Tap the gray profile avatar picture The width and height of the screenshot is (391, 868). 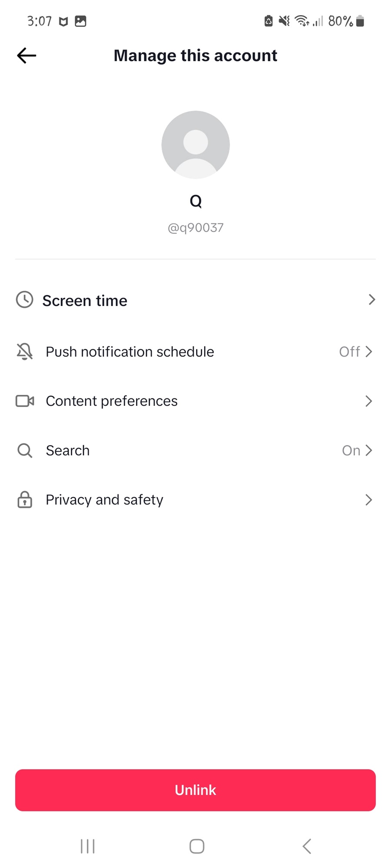195,145
